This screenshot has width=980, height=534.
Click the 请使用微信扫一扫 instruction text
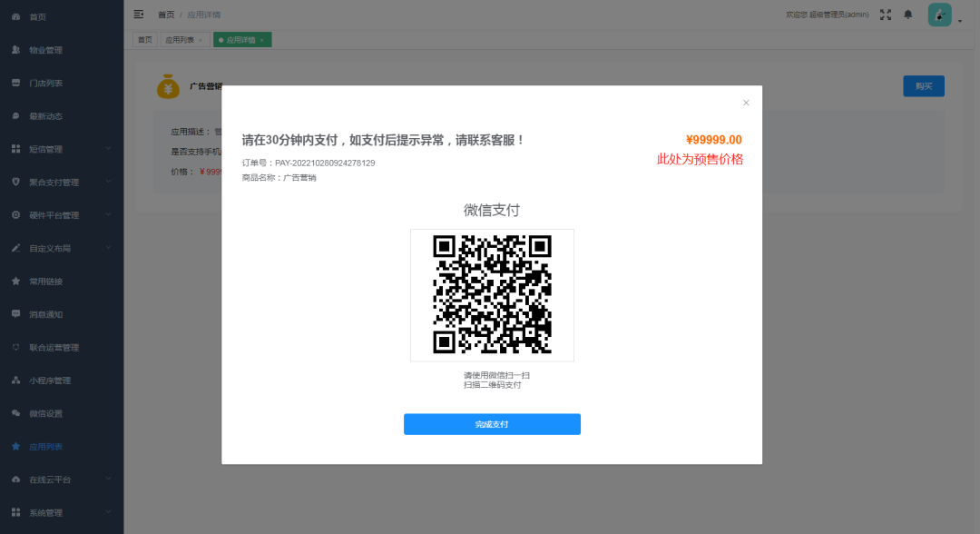pos(496,375)
